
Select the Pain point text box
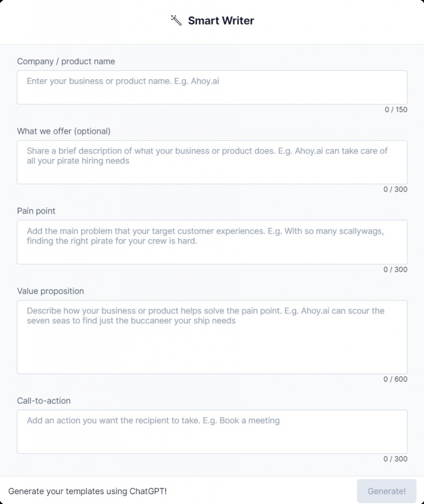tap(212, 242)
